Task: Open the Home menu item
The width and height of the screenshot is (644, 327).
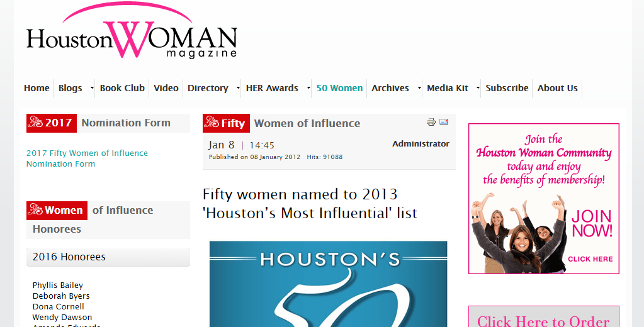Action: [x=37, y=88]
